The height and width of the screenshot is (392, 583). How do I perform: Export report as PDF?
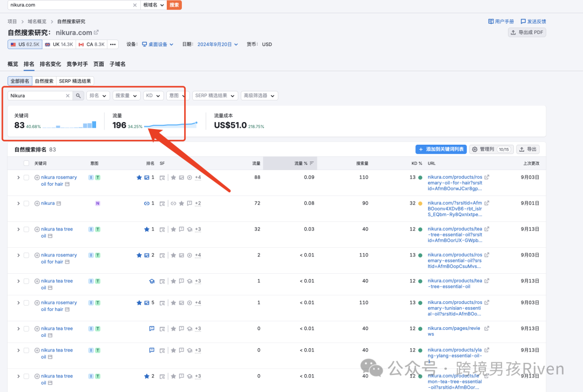pos(527,32)
